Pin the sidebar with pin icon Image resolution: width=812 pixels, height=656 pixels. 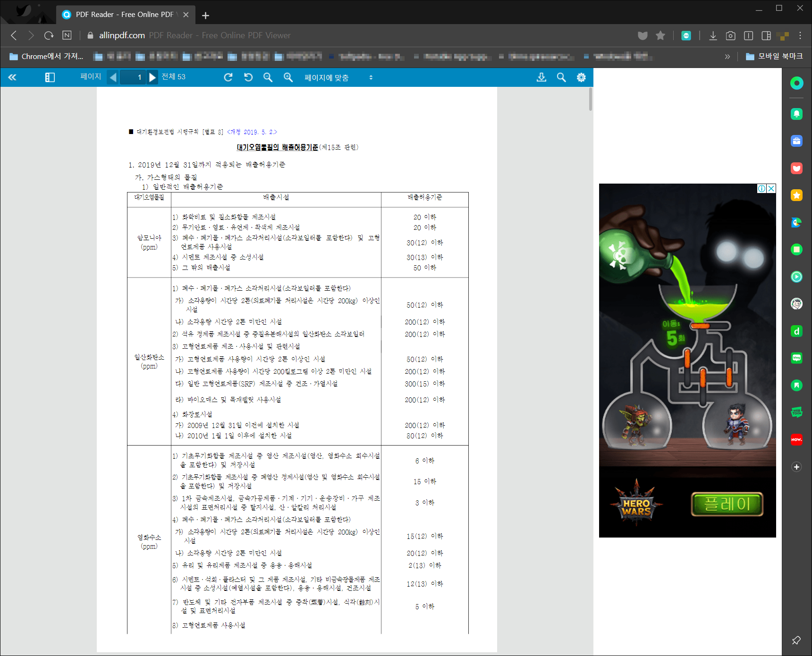(x=796, y=640)
